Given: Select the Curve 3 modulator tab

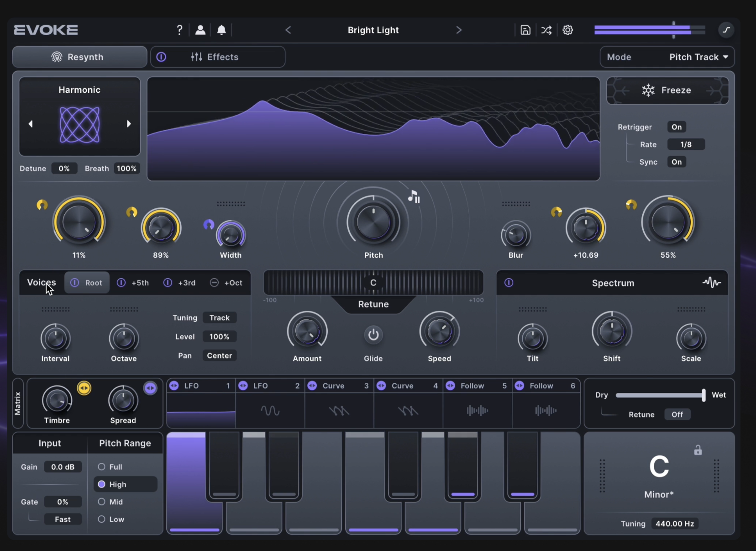Looking at the screenshot, I should click(339, 386).
